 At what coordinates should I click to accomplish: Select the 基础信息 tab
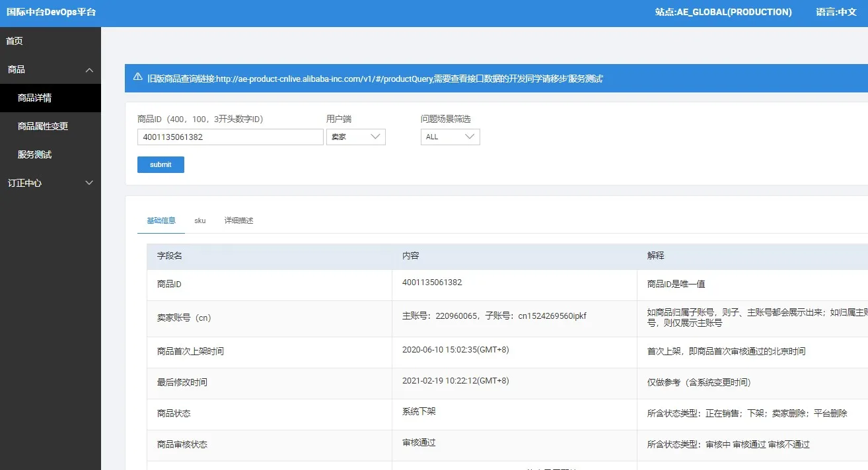tap(161, 220)
